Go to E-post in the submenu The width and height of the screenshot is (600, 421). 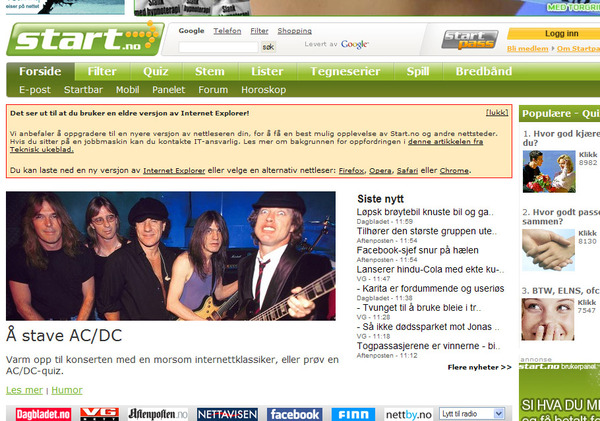pos(35,90)
